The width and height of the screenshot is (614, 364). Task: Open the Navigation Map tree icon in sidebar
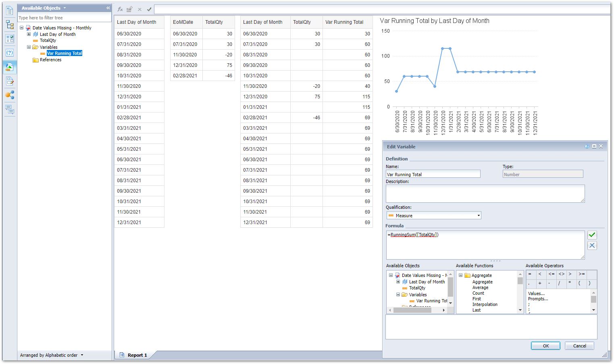[10, 25]
